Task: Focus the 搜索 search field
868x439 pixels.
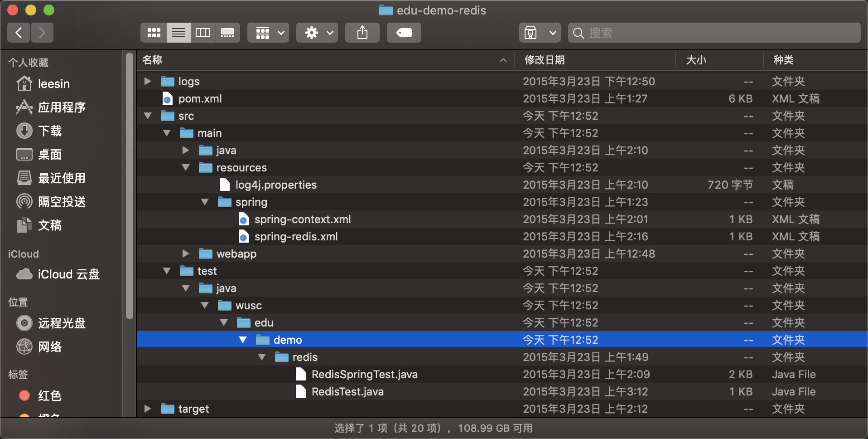Action: (x=714, y=33)
